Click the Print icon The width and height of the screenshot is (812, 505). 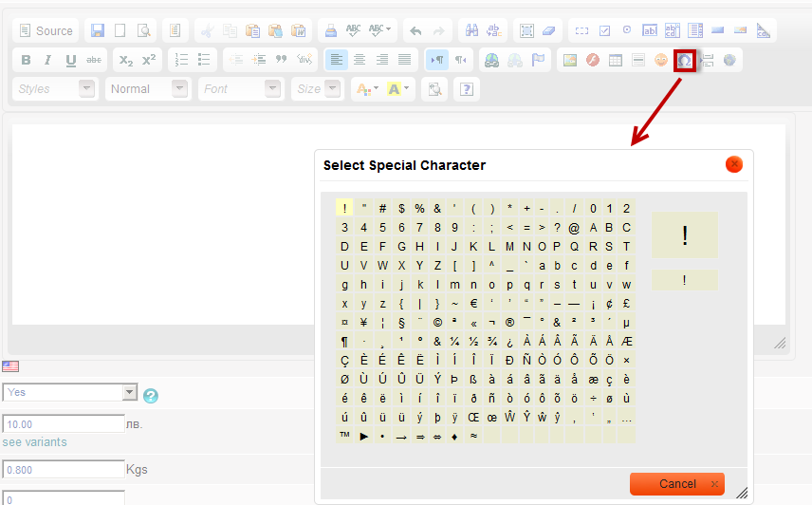click(x=329, y=30)
